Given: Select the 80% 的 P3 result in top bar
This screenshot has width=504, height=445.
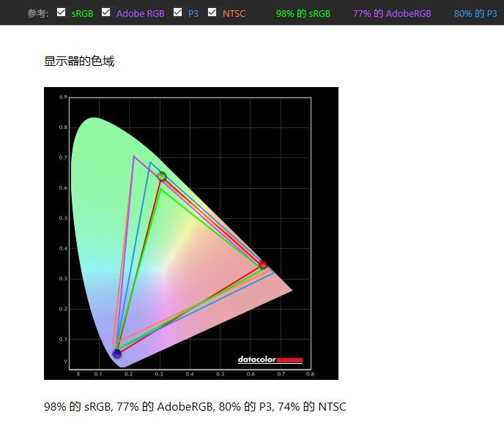Looking at the screenshot, I should coord(475,14).
